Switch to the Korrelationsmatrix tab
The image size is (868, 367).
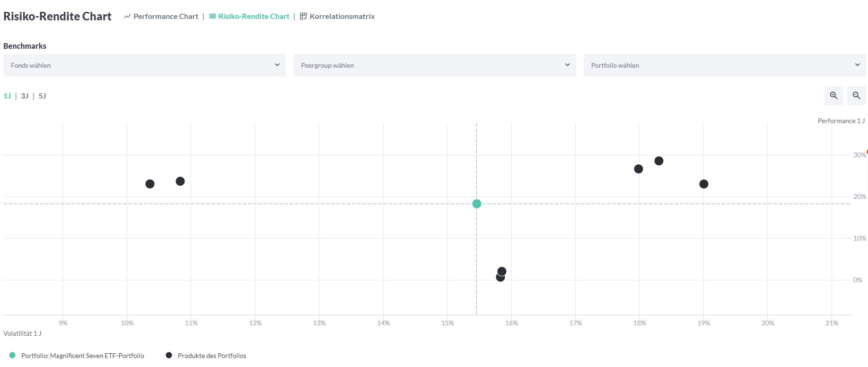click(342, 17)
